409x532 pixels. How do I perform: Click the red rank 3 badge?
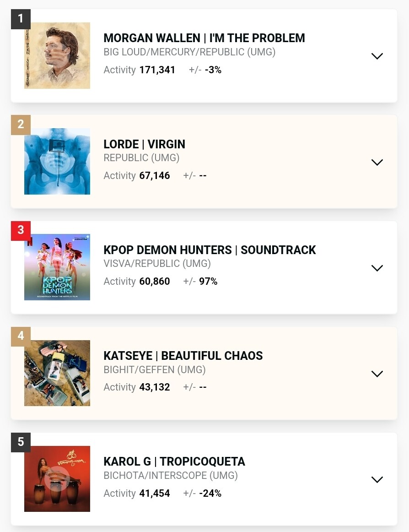(21, 231)
